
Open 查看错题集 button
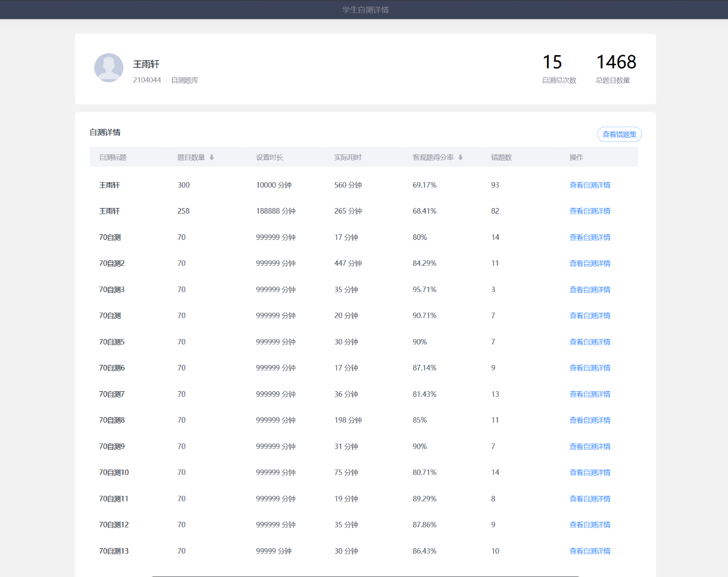pos(619,134)
